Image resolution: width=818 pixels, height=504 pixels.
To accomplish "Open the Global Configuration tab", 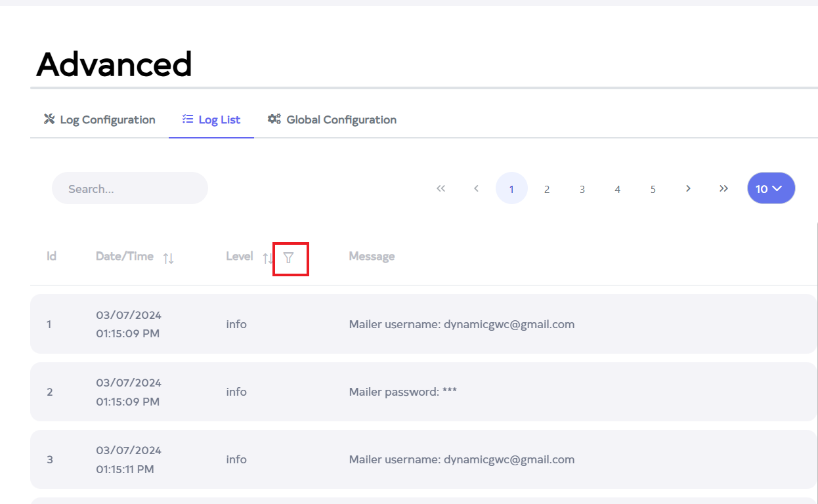I will 332,120.
